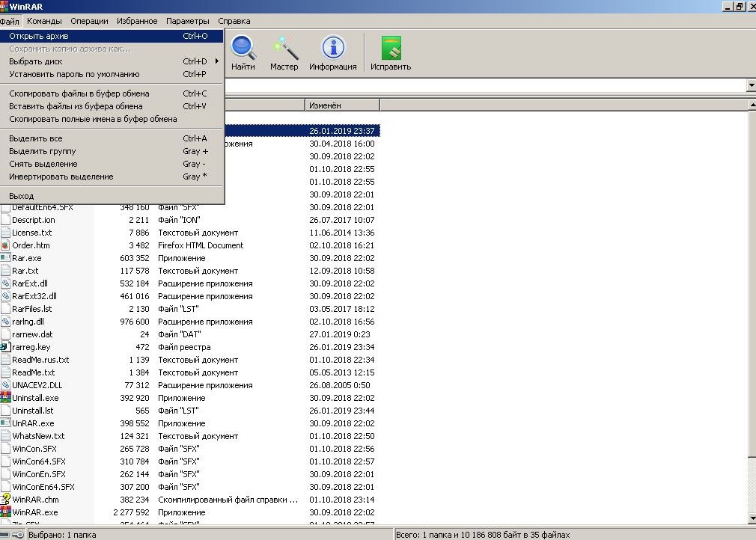Screen dimensions: 756x540
Task: Exit via the Выход menu item
Action: point(112,196)
